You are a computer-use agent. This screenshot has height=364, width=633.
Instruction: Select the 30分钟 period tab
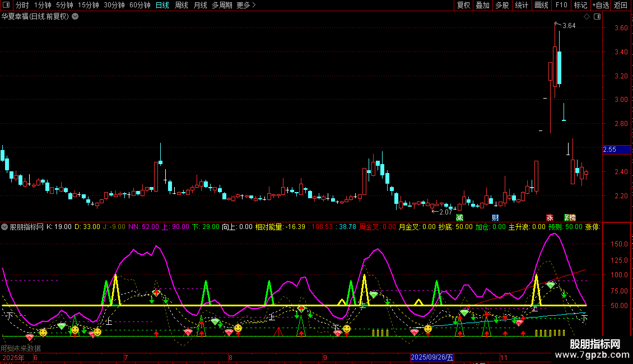tap(114, 5)
